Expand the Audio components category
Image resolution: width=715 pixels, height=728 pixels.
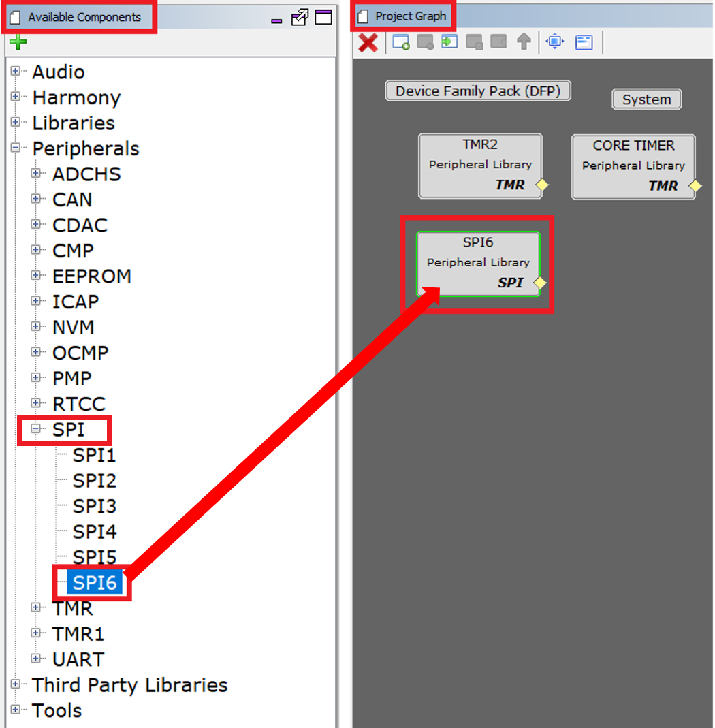(x=15, y=72)
